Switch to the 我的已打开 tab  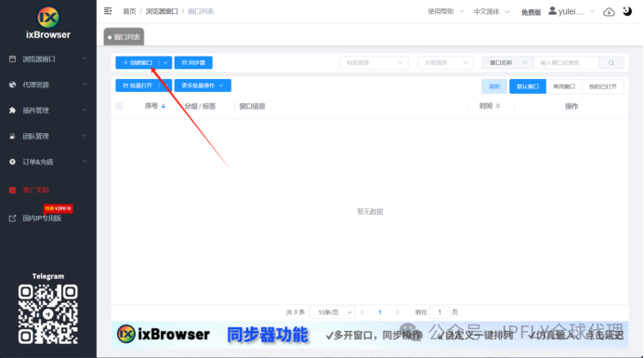click(x=602, y=86)
